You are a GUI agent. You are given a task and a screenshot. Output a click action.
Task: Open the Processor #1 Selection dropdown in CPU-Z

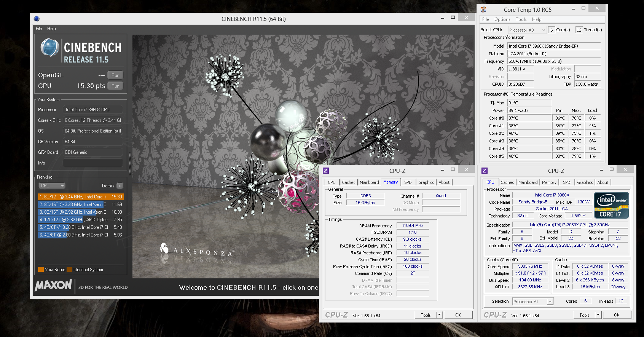tap(532, 302)
